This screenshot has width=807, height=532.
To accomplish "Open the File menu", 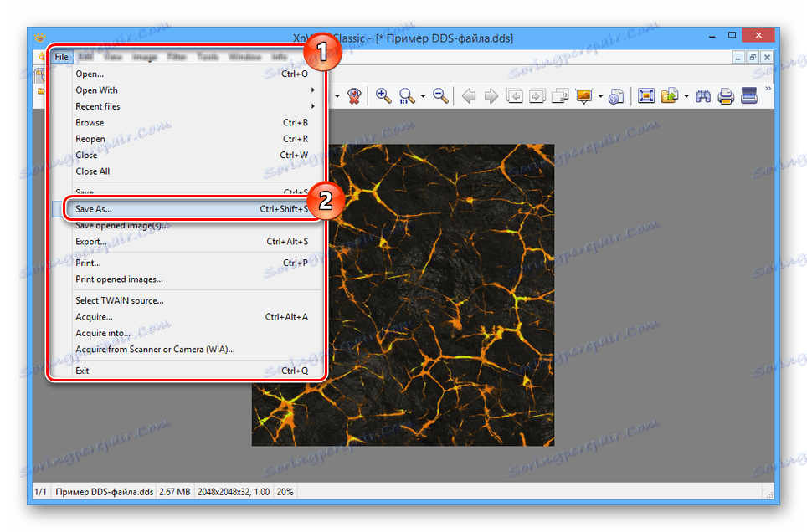I will [x=61, y=56].
